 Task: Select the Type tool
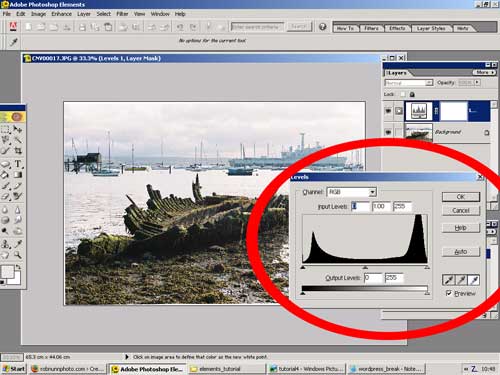[17, 164]
